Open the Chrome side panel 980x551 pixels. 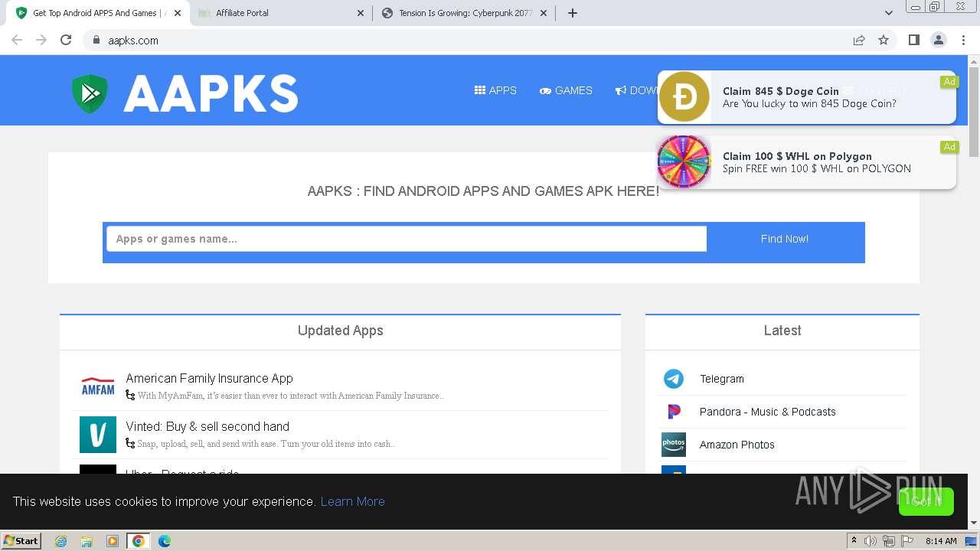tap(913, 40)
